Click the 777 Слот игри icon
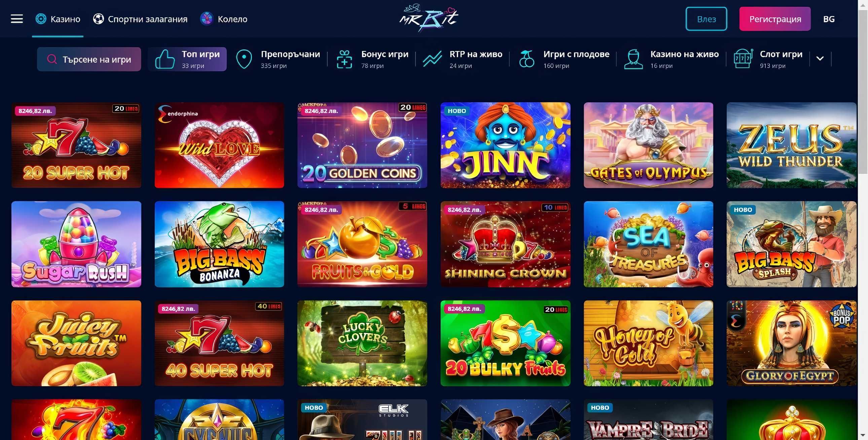Viewport: 868px width, 440px height. pos(743,59)
